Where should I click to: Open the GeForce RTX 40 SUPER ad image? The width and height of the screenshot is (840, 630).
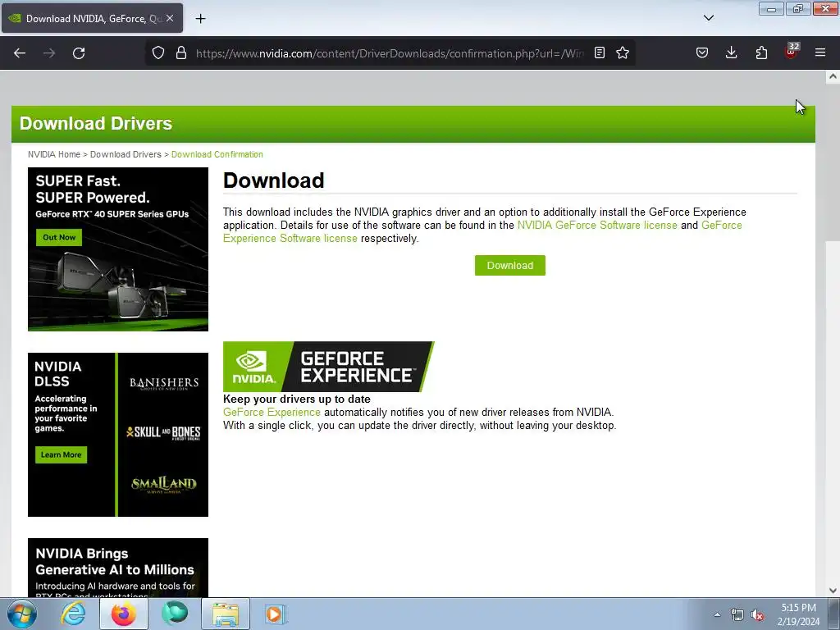tap(118, 249)
